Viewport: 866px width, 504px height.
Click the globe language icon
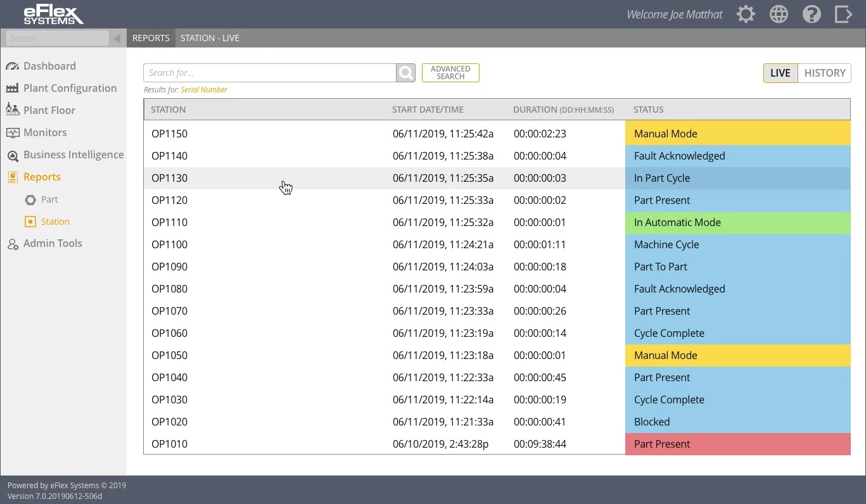point(779,15)
